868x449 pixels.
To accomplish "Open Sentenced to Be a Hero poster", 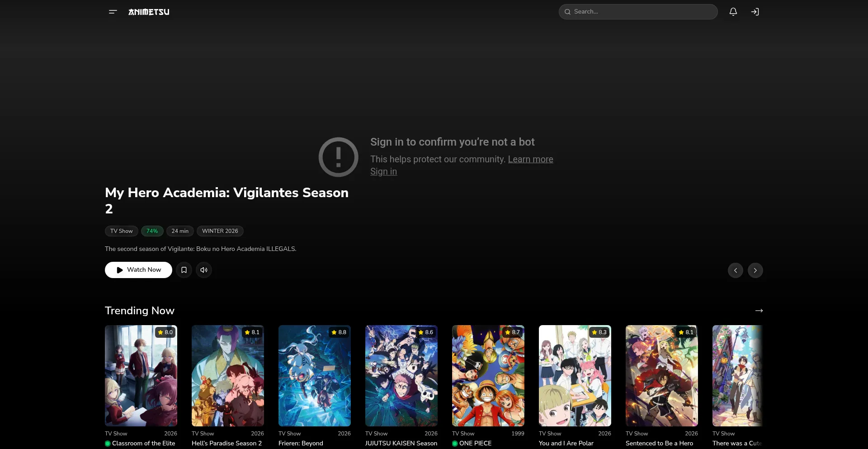I will 662,376.
